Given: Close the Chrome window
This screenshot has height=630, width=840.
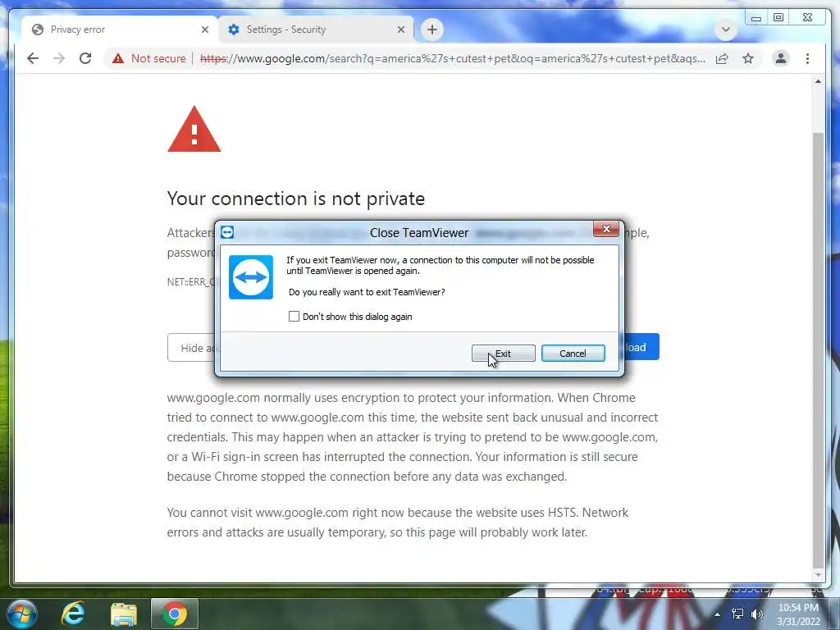Looking at the screenshot, I should click(x=807, y=18).
